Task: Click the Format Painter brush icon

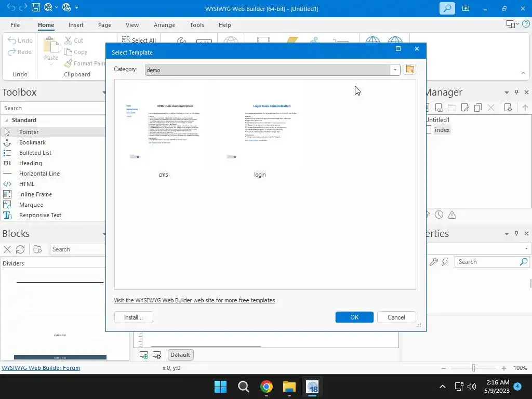Action: click(68, 63)
